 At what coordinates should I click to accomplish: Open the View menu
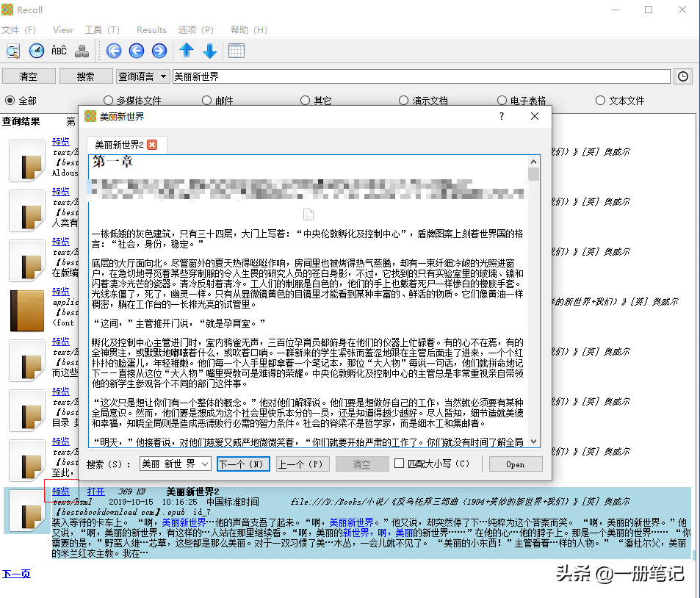62,30
